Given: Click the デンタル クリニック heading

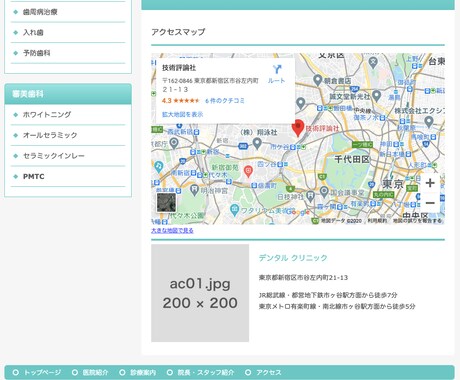Looking at the screenshot, I should coord(293,258).
